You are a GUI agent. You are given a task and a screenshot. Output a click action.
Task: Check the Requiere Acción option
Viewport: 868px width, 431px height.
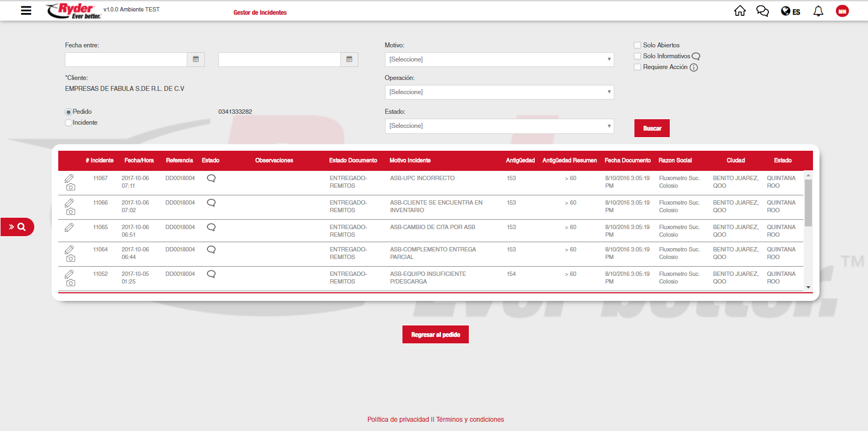637,67
